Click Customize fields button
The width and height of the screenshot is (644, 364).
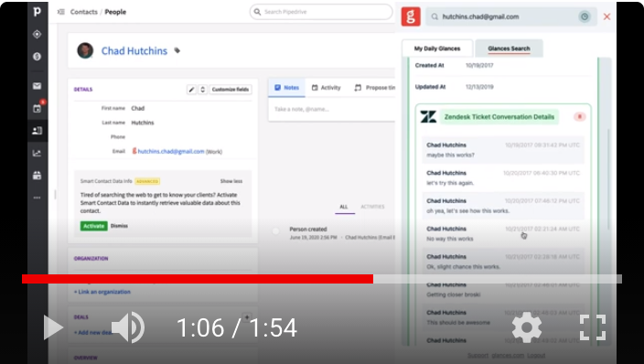(231, 89)
